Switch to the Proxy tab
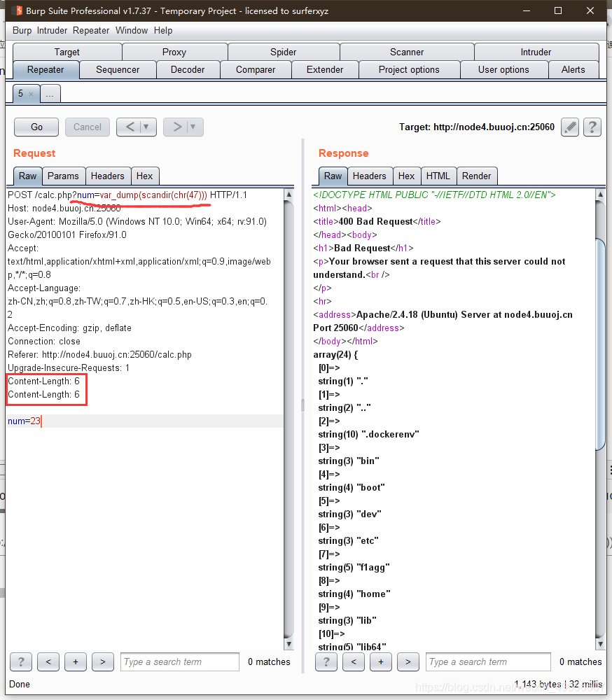 174,52
